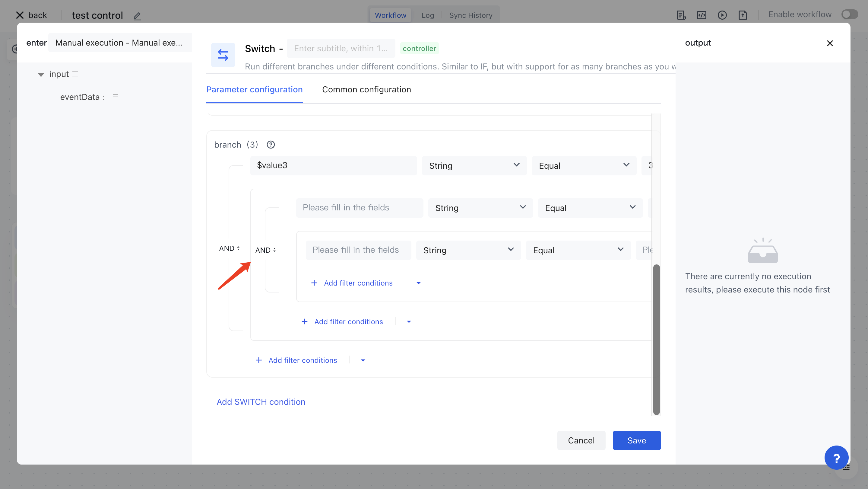Toggle the outer AND operator selector

pos(229,248)
